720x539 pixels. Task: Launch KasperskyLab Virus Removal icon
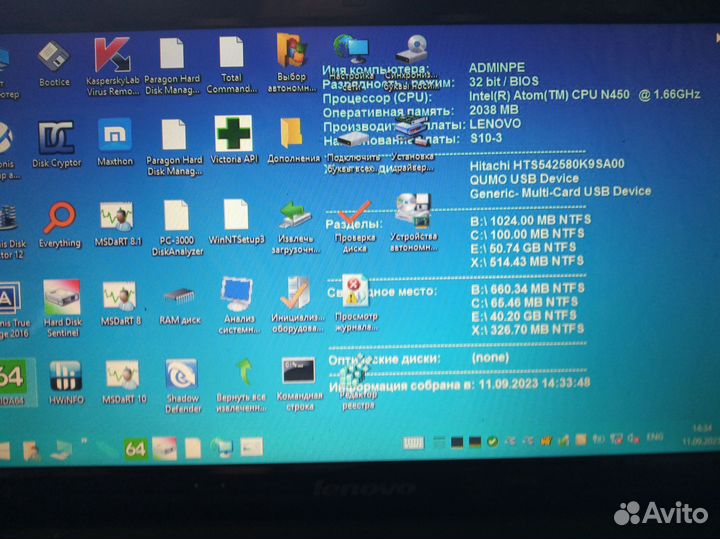tap(112, 67)
